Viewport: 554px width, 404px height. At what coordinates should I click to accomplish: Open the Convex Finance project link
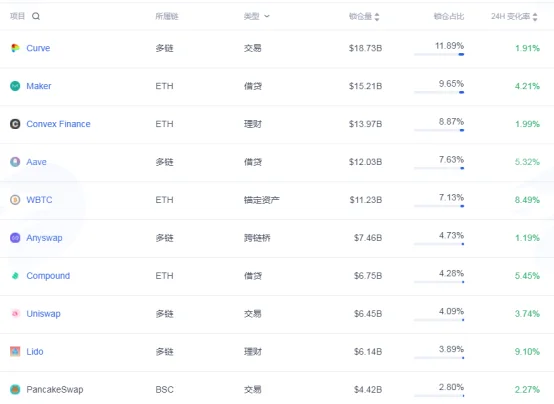(58, 124)
